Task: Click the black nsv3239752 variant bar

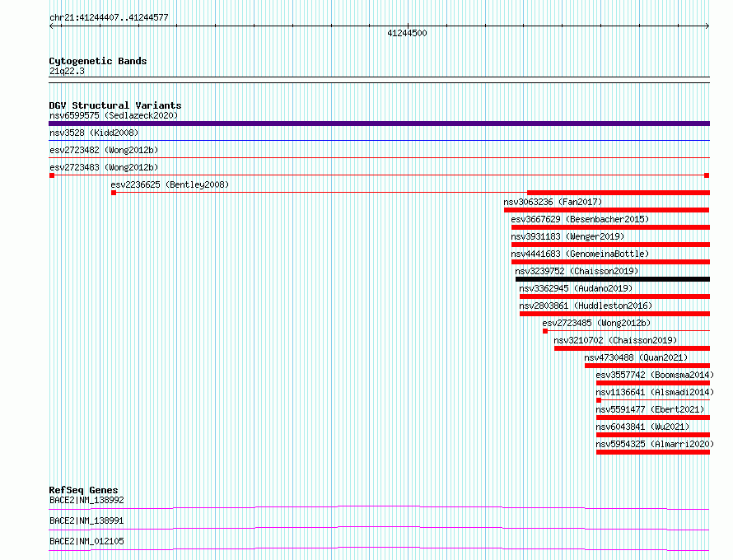Action: (x=613, y=279)
